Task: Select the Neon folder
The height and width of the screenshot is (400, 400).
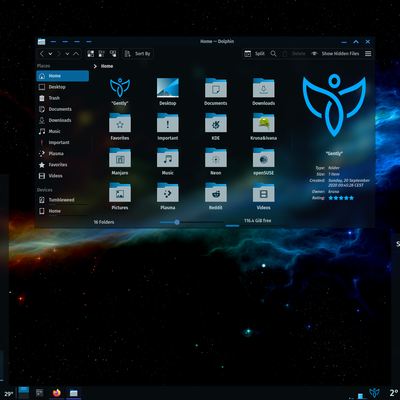Action: tap(216, 158)
